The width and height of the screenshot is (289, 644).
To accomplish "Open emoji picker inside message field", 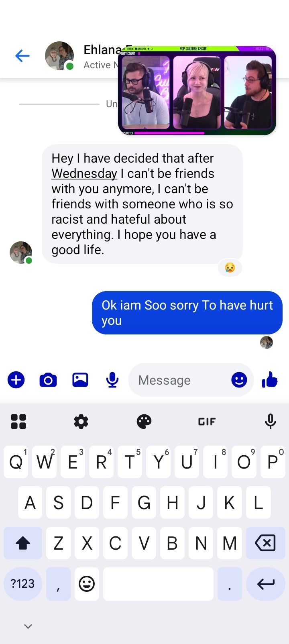I will 239,380.
